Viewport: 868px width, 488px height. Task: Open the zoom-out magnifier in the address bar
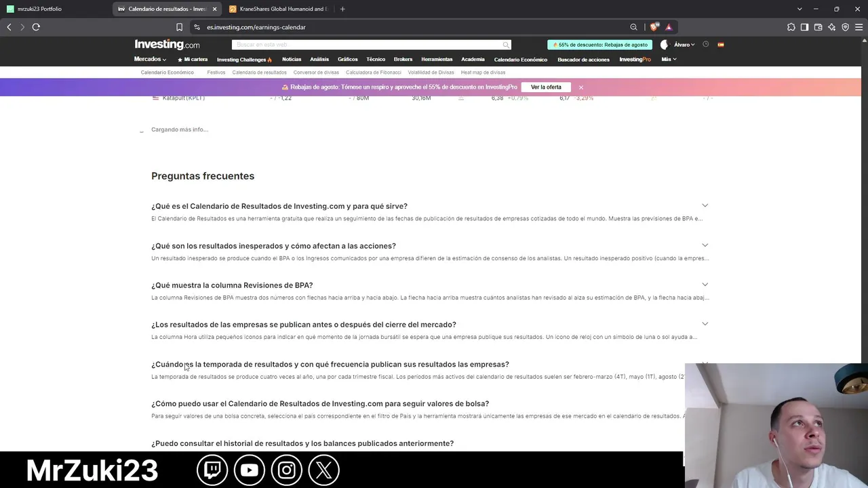coord(633,27)
